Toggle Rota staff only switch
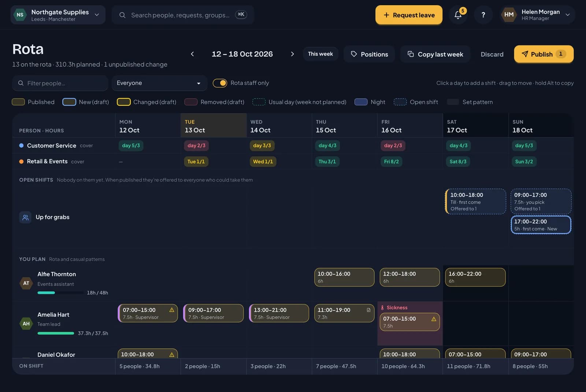Screen dimensions: 586x392 pos(220,83)
